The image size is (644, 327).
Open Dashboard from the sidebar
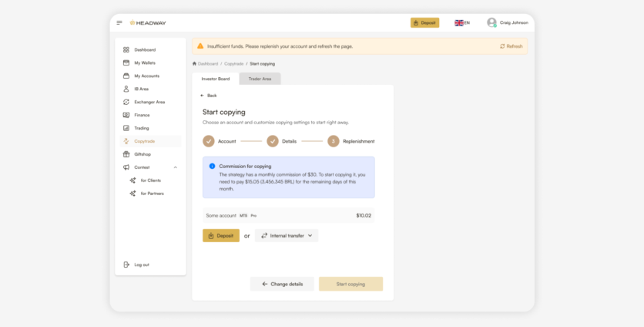[x=144, y=49]
